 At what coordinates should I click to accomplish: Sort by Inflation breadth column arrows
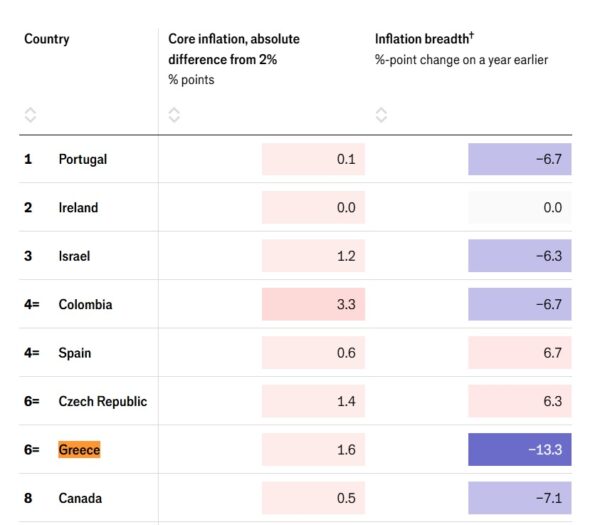click(381, 114)
